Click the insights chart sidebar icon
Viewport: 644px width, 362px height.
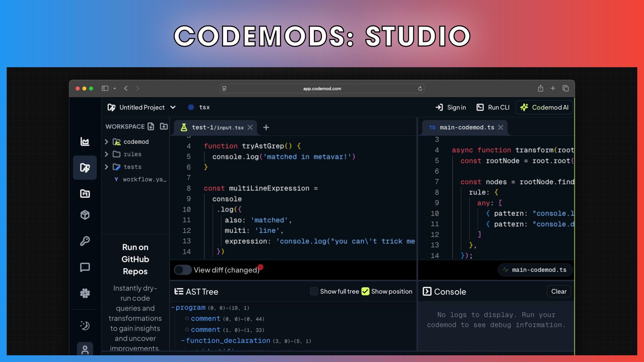coord(85,141)
